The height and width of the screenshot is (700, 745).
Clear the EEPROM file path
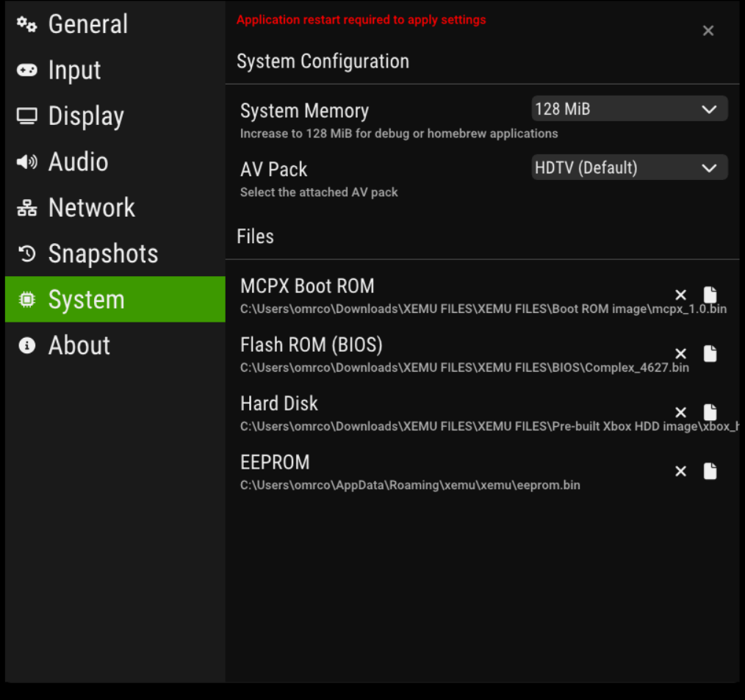[x=680, y=471]
